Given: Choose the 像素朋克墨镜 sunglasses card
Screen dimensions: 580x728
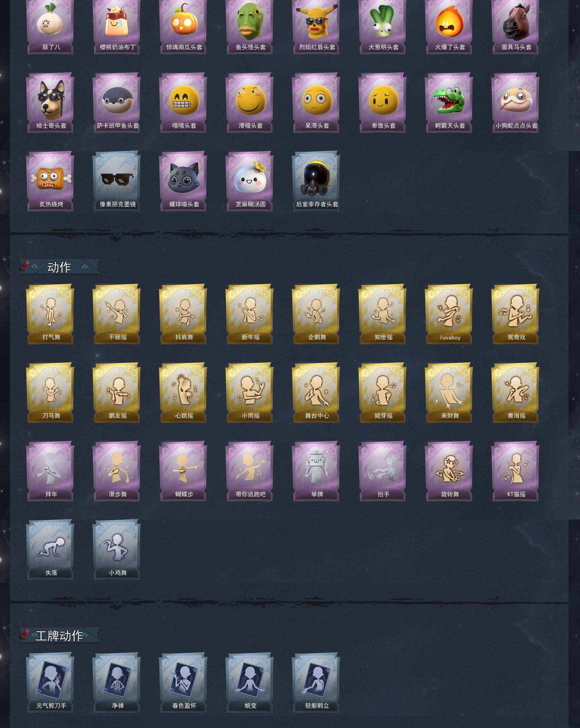Looking at the screenshot, I should [117, 181].
